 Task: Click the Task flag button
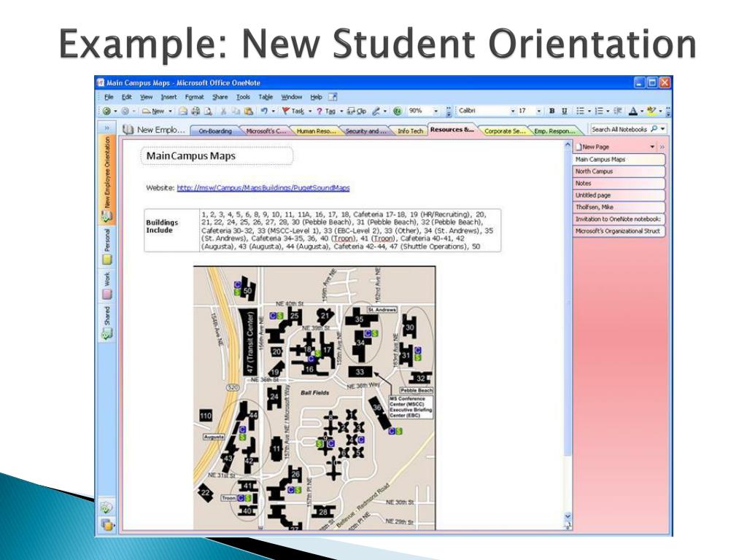(293, 111)
